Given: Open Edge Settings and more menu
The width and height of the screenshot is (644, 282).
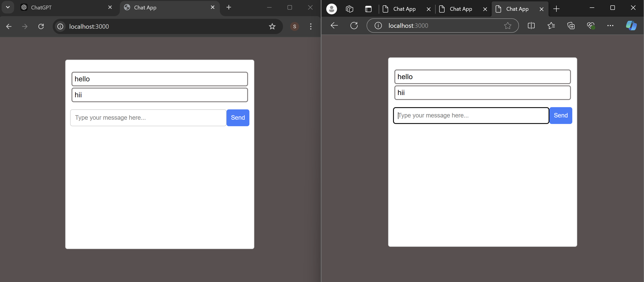Looking at the screenshot, I should coord(610,26).
